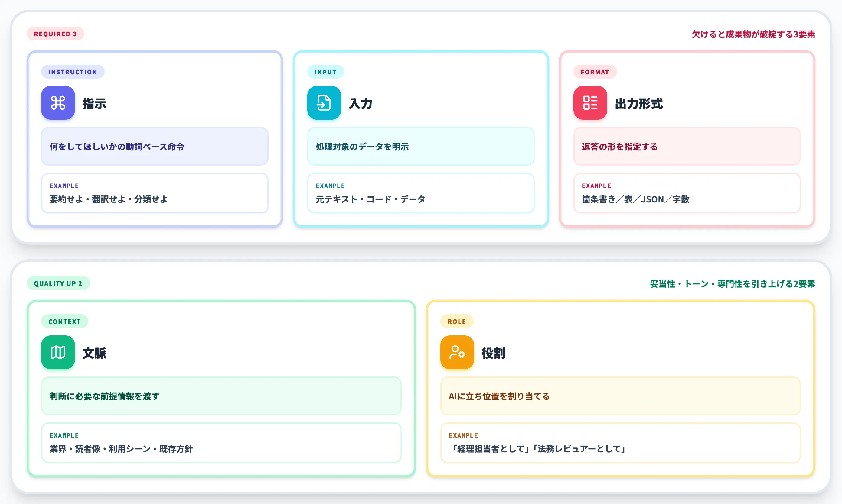Click the text 何をしてほしいかの動詞ベース命令
The width and height of the screenshot is (842, 504).
pyautogui.click(x=117, y=147)
